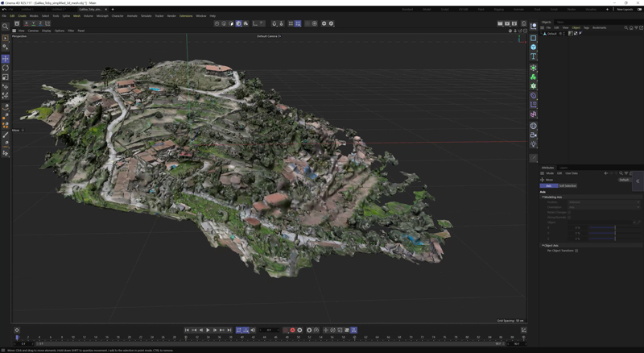
Task: Toggle the Z axis lock
Action: coord(40,23)
